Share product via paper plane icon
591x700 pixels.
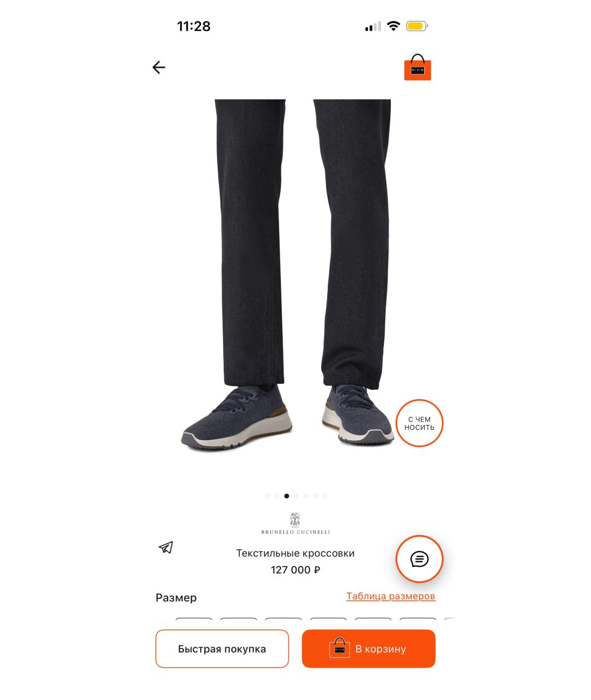tap(166, 547)
